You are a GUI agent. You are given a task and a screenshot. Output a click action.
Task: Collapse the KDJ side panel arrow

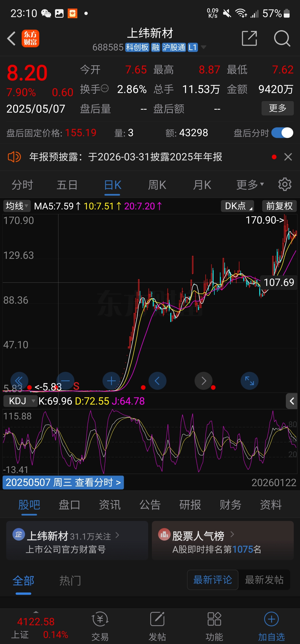pyautogui.click(x=291, y=401)
